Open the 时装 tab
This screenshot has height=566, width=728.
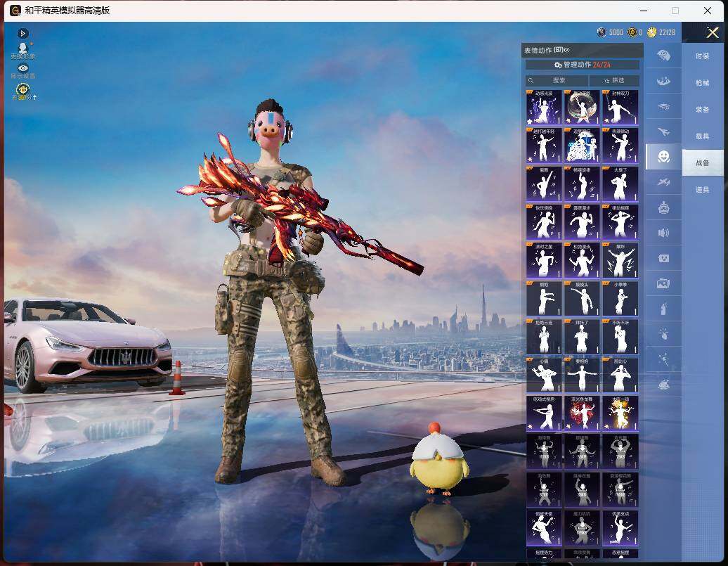pyautogui.click(x=703, y=56)
